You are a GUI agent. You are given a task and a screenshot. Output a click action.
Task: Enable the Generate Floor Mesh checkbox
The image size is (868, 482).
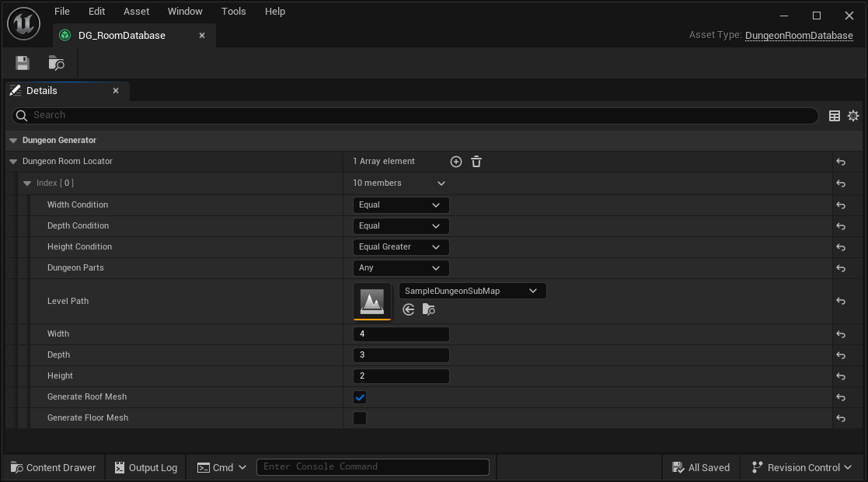point(360,418)
